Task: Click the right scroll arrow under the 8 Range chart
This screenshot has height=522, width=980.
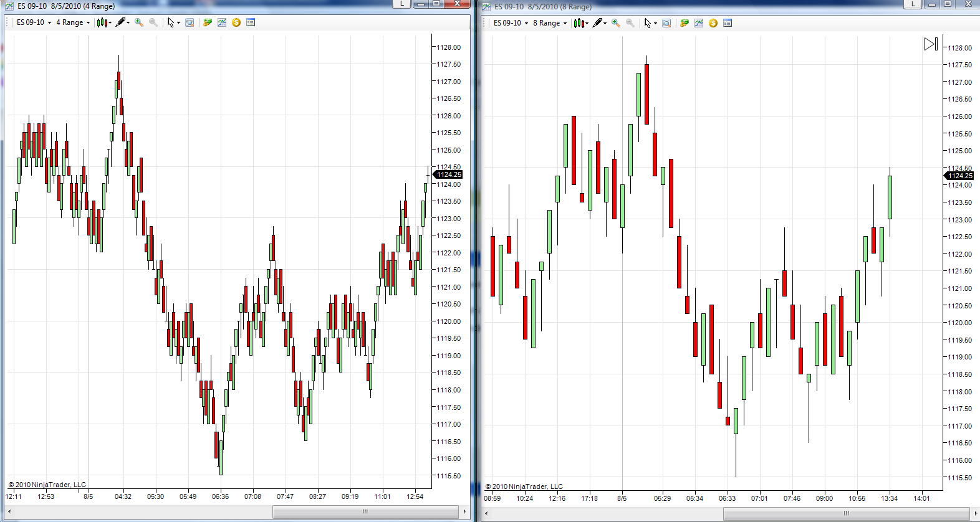Action: pyautogui.click(x=975, y=513)
